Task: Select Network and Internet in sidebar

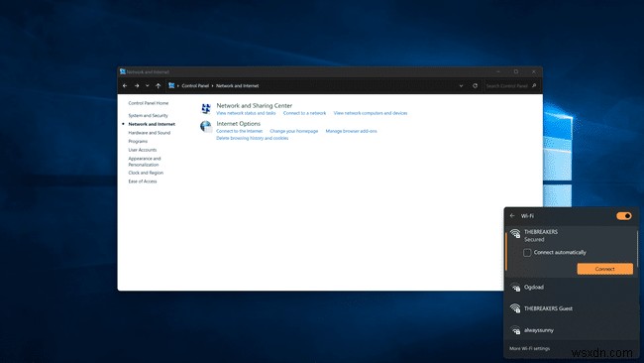Action: point(152,124)
